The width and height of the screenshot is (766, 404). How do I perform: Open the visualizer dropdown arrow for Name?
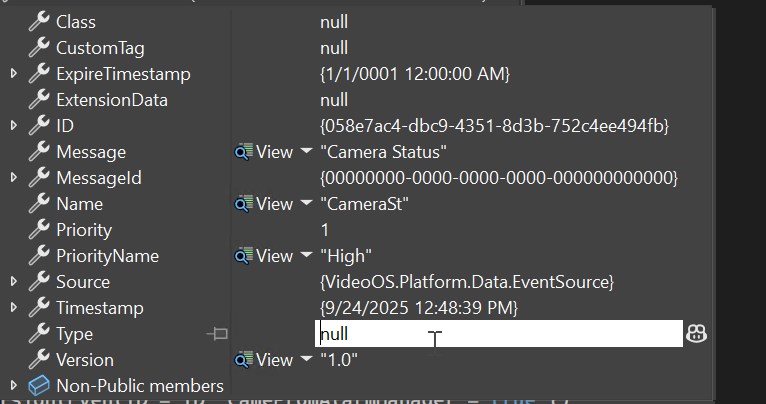[x=305, y=204]
